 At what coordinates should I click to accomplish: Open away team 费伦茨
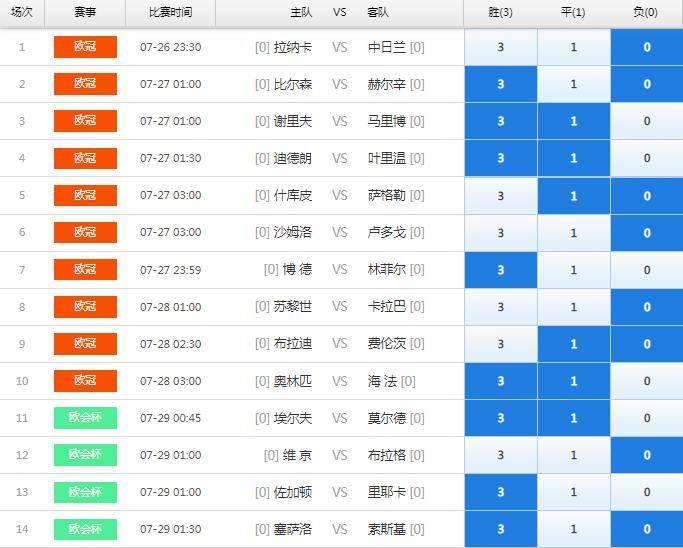point(386,344)
